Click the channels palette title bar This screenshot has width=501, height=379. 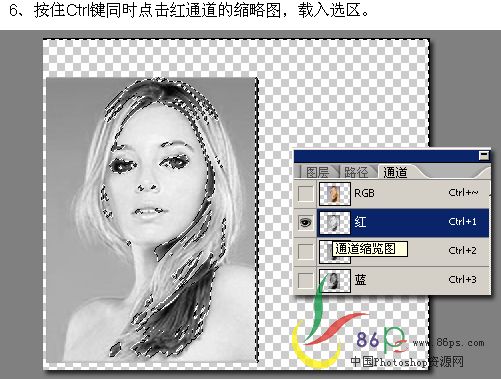[392, 156]
